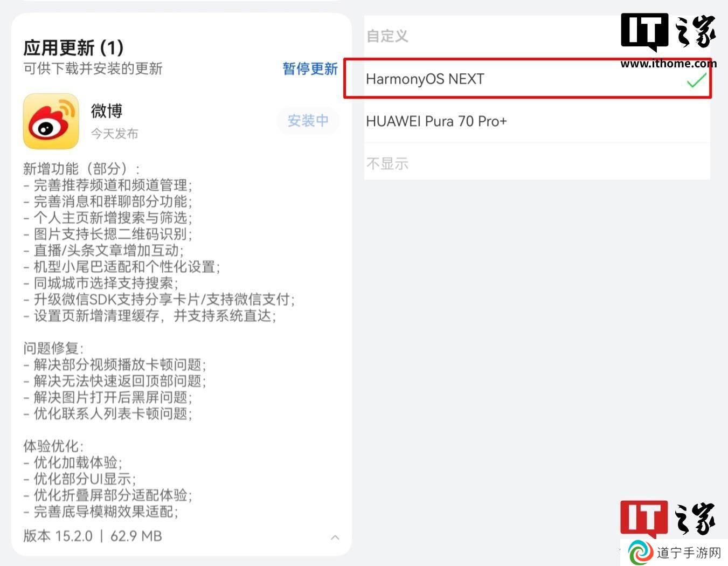Click the 微博 app name
The height and width of the screenshot is (566, 728).
click(107, 111)
